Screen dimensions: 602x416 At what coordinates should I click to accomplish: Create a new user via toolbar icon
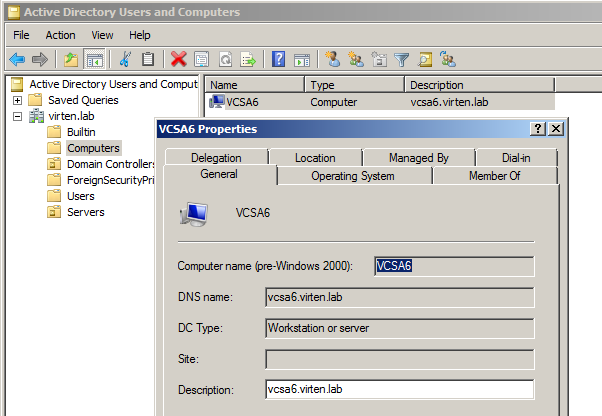332,59
